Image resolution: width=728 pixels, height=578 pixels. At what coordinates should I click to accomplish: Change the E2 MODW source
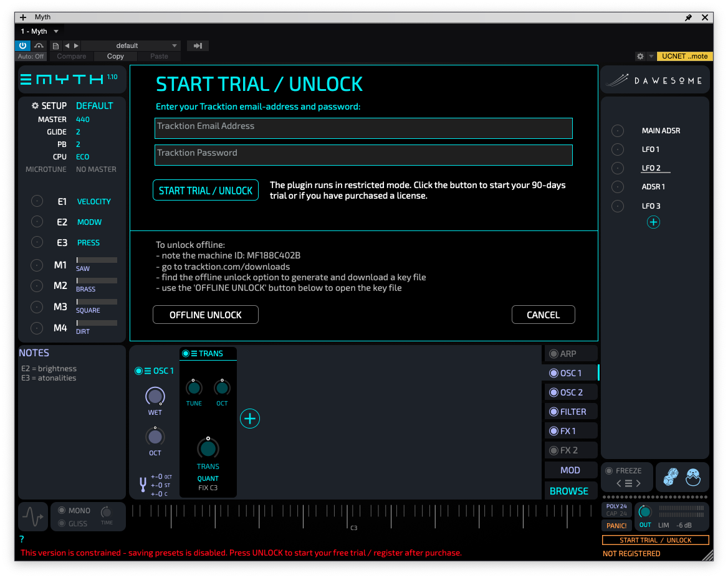[x=89, y=222]
